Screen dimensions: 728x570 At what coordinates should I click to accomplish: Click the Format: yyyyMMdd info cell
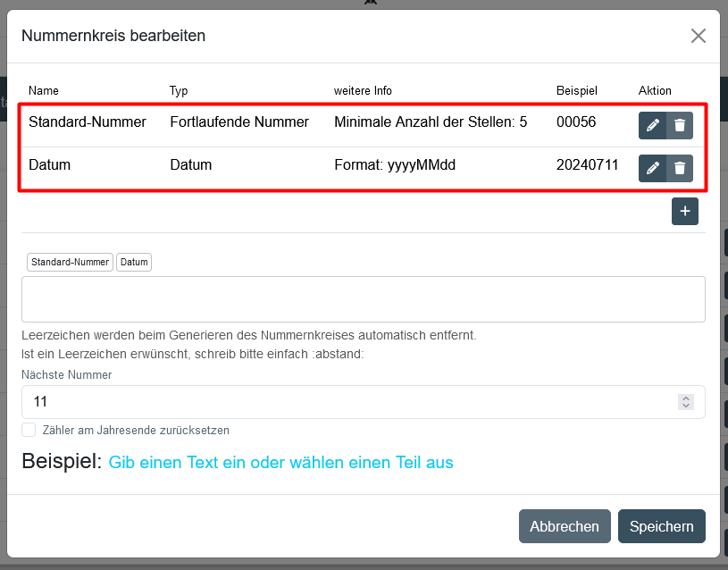pos(395,164)
